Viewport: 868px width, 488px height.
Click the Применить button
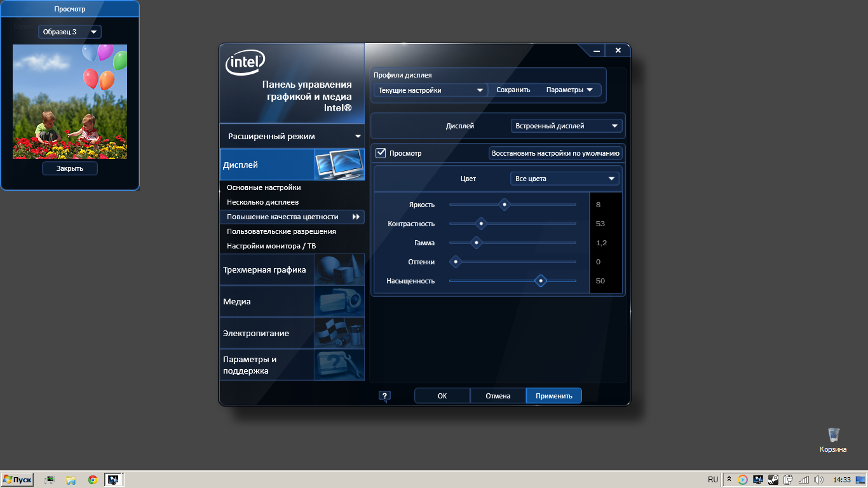[x=554, y=396]
